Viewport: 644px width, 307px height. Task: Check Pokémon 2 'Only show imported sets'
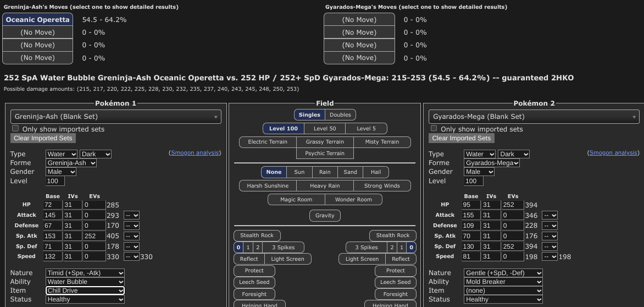click(434, 128)
